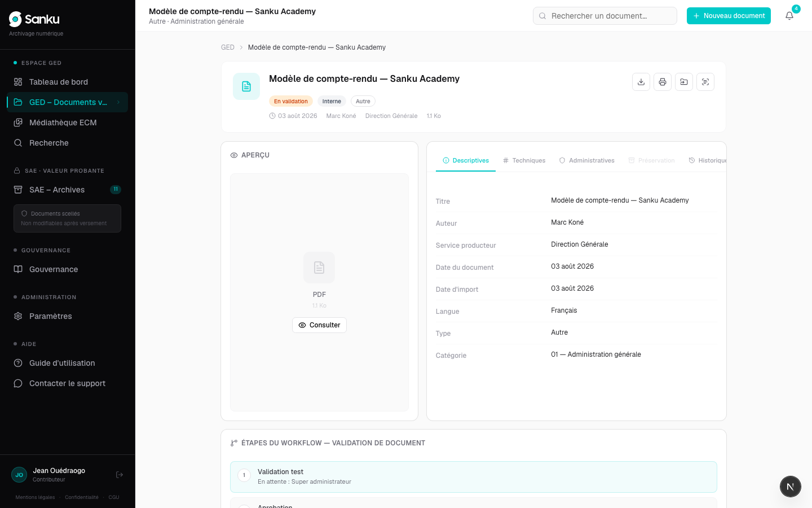This screenshot has width=812, height=508.
Task: Click the Service producteur value Direction Générale
Action: click(x=580, y=244)
